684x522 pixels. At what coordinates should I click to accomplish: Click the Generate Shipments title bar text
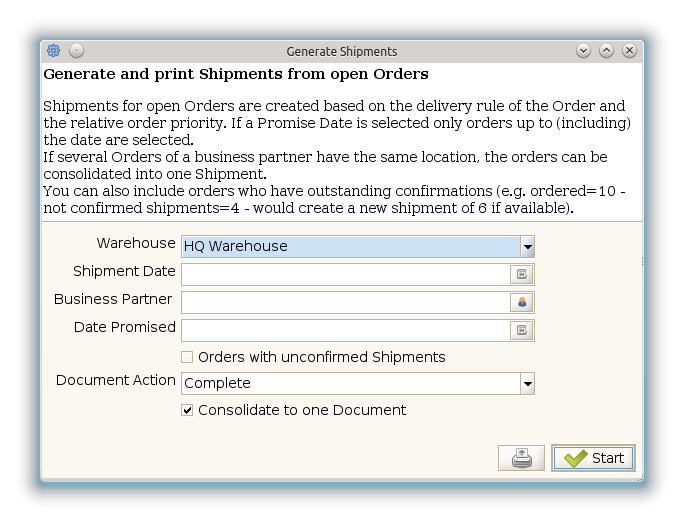[x=342, y=51]
